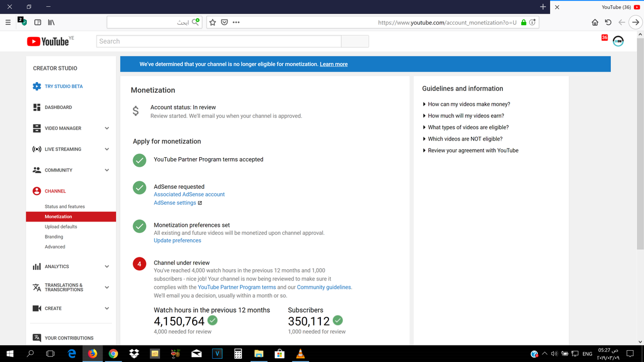Click the Community people icon
Viewport: 644px width, 362px height.
pos(36,170)
